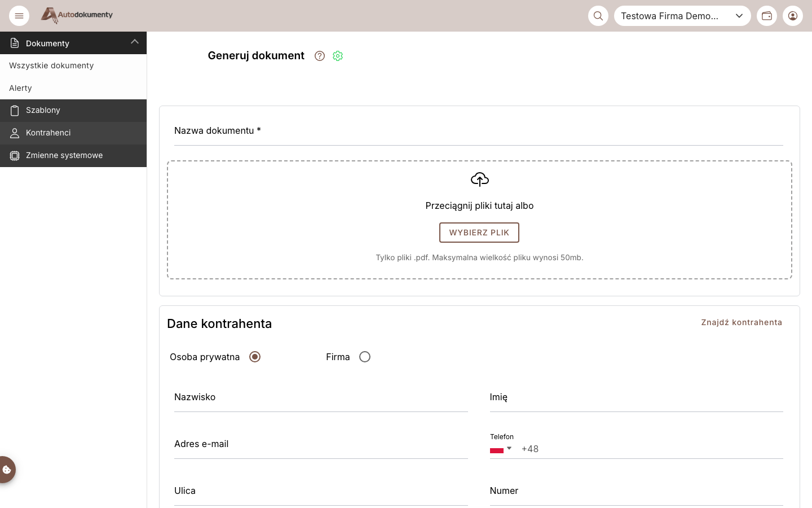The image size is (812, 508).
Task: Click the Generuj dokument heading
Action: (x=256, y=55)
